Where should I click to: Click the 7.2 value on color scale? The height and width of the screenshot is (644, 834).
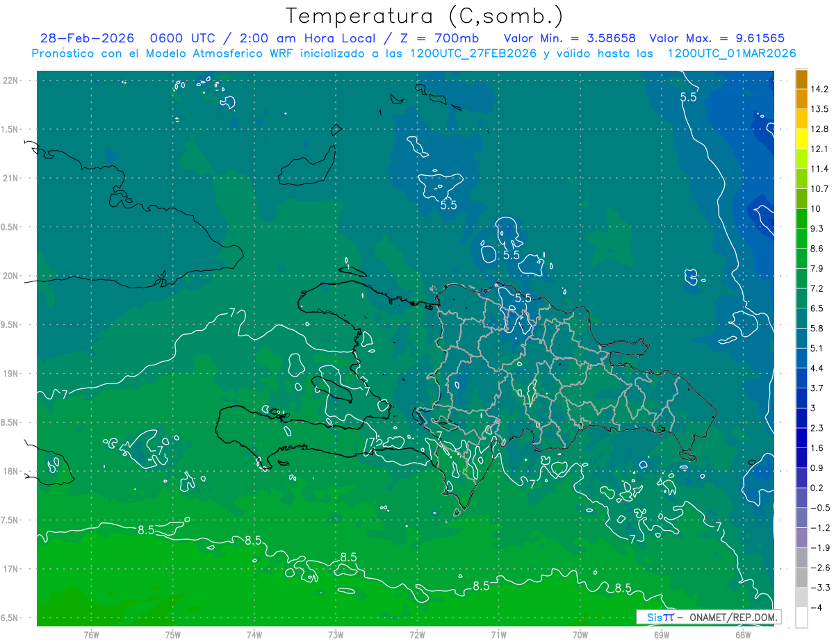point(818,288)
